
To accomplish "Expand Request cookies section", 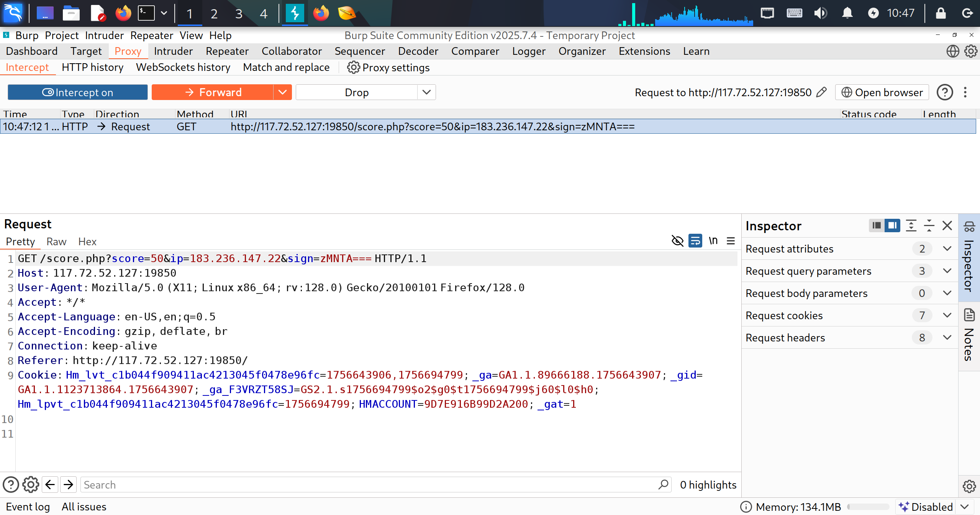I will click(x=947, y=315).
